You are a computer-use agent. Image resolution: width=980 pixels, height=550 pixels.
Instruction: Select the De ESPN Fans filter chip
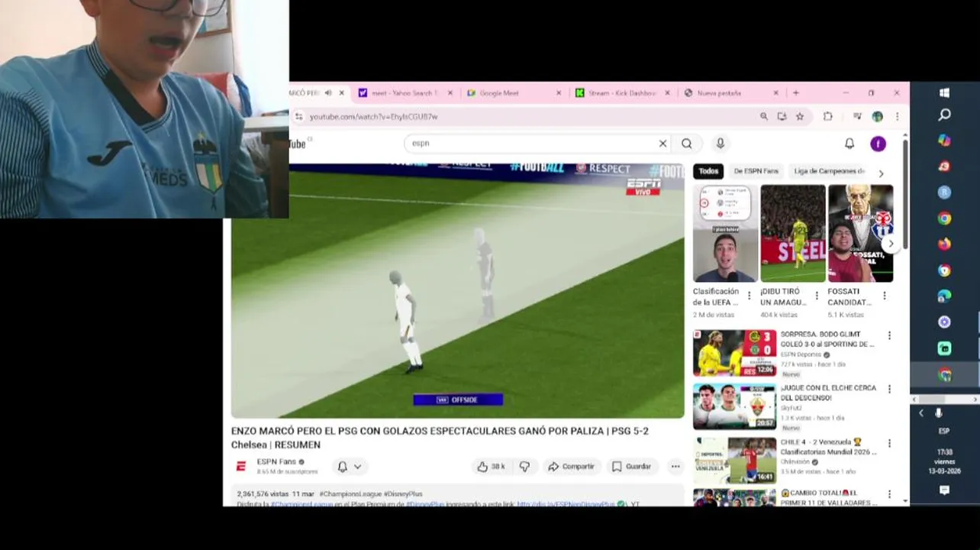click(x=756, y=171)
